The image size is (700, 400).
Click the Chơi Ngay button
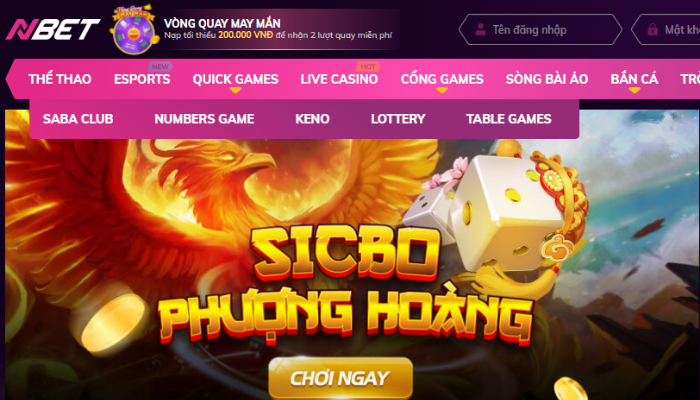pos(341,378)
